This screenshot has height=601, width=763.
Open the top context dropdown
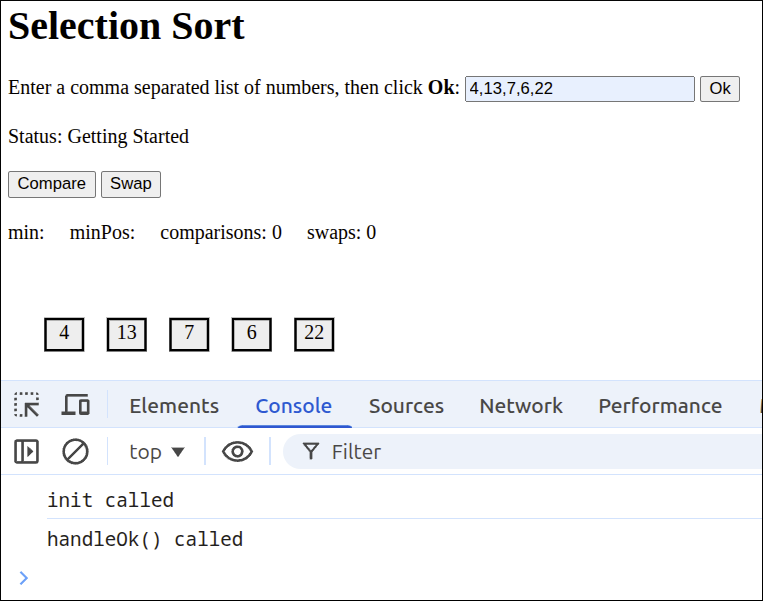(x=157, y=452)
